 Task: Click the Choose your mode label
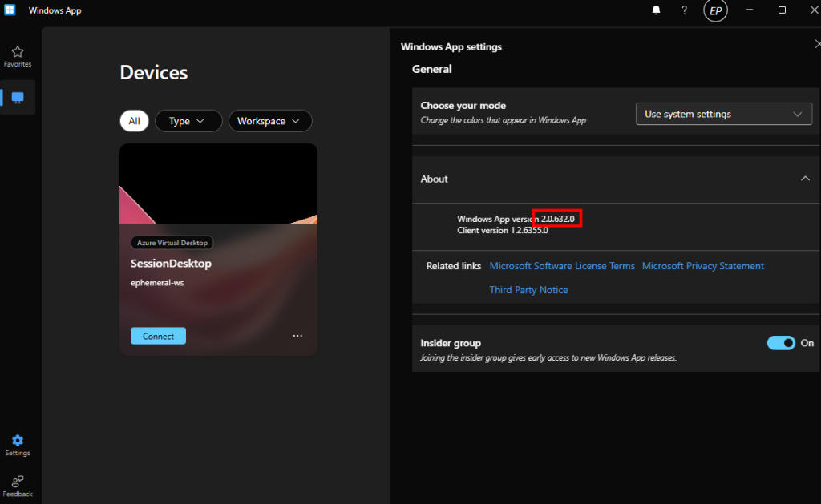[x=463, y=106]
